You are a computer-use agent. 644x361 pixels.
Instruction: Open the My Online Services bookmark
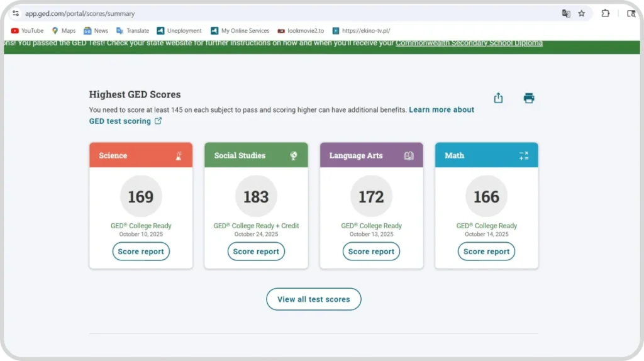pyautogui.click(x=240, y=31)
